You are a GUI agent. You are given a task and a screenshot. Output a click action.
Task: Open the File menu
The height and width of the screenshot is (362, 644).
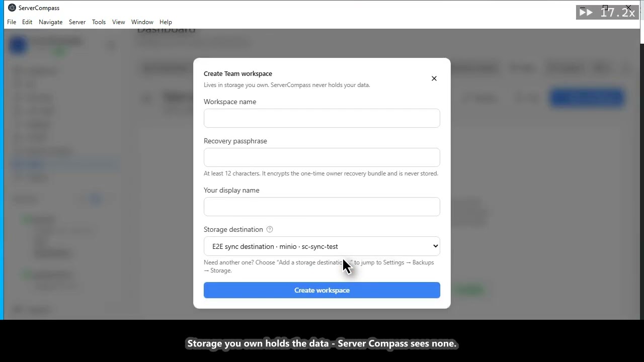[12, 22]
